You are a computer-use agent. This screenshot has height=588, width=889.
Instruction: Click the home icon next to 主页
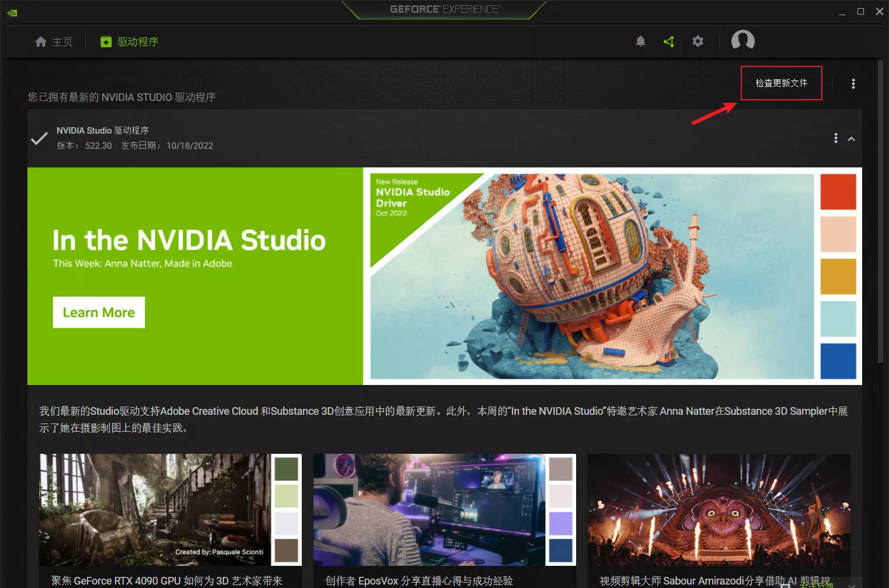click(x=41, y=42)
